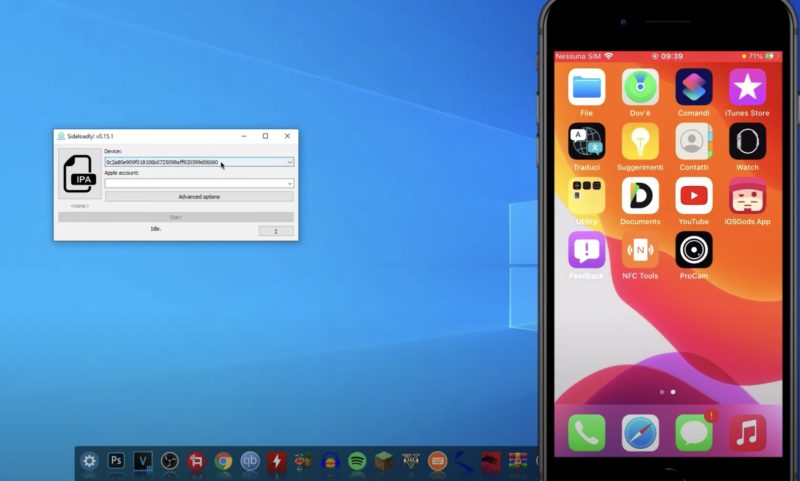Launch the Comandi shortcuts app

693,88
